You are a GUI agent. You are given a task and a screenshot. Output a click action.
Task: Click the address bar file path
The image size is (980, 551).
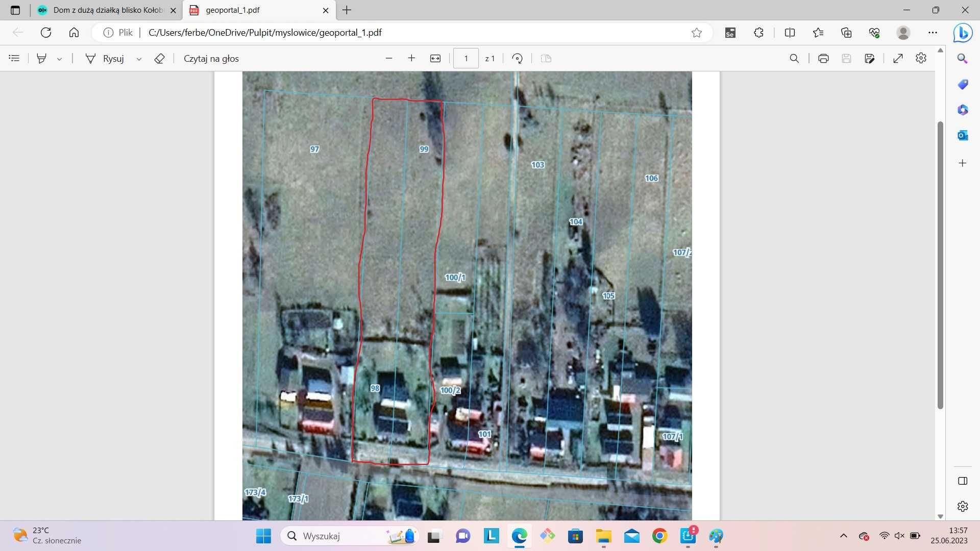coord(265,33)
